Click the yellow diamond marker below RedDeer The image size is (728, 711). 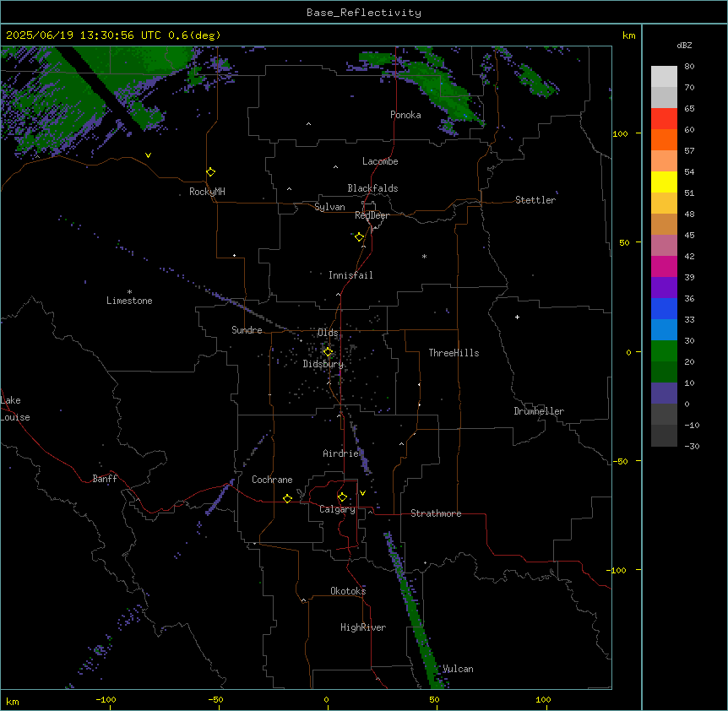pos(360,237)
